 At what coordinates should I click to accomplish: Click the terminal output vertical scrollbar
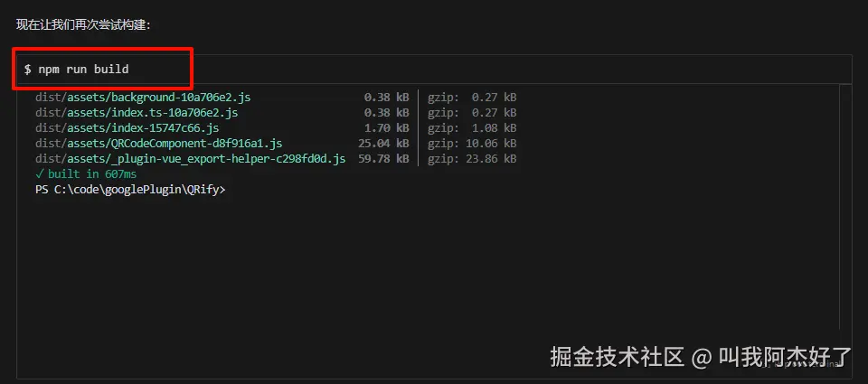(845, 208)
